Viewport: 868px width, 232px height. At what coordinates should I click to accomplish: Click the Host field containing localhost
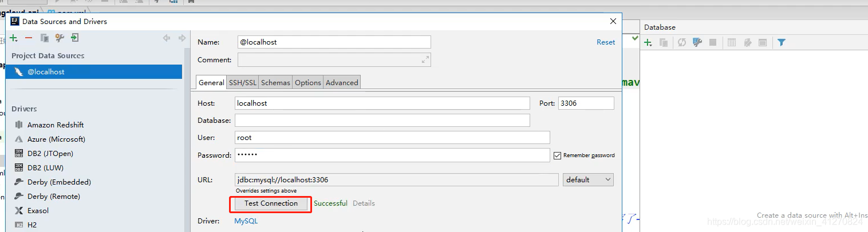tap(382, 103)
